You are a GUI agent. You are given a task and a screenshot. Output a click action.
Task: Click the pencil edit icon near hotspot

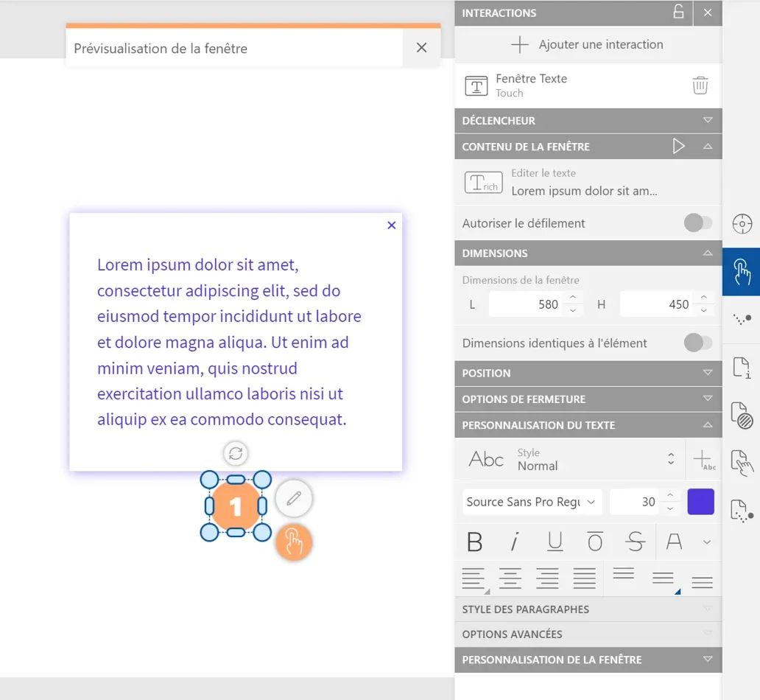click(x=294, y=499)
